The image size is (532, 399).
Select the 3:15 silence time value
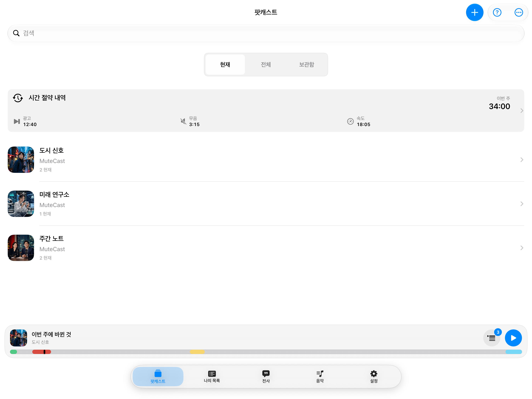[x=194, y=124]
